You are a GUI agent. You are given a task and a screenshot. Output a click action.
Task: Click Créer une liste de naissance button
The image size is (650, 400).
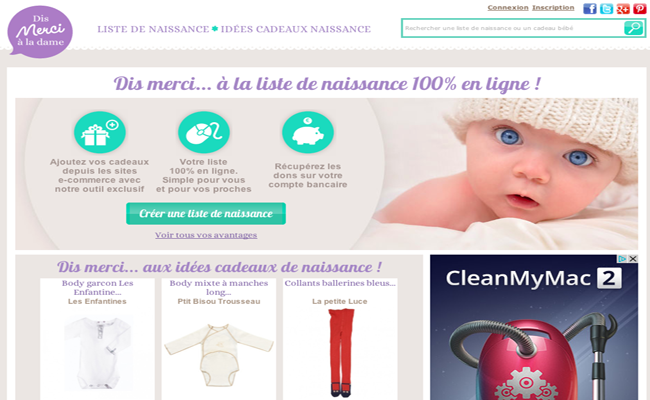(x=206, y=213)
